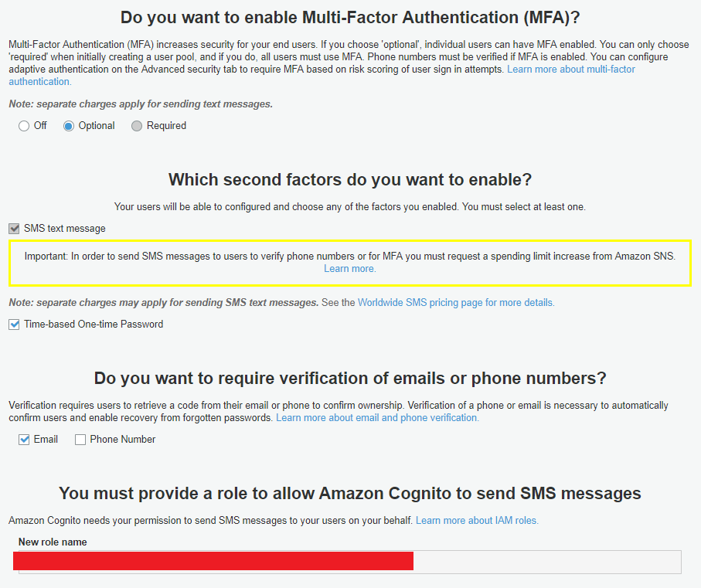Viewport: 701px width, 588px height.
Task: Uncheck Time-based One-time Password
Action: coord(13,324)
